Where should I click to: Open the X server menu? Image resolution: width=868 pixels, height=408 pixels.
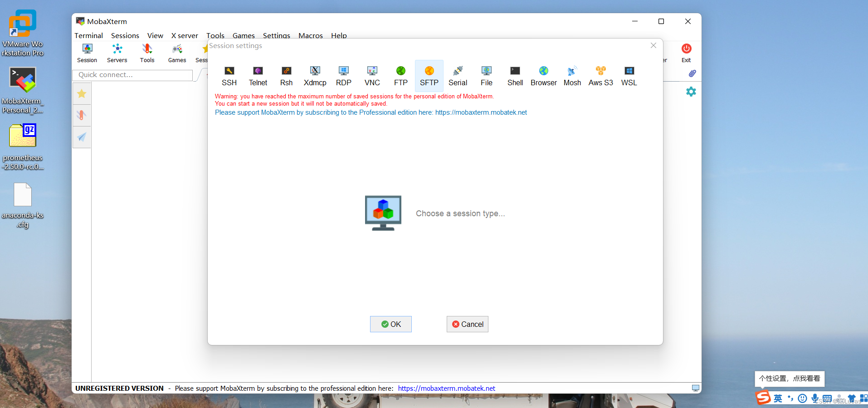pos(185,35)
